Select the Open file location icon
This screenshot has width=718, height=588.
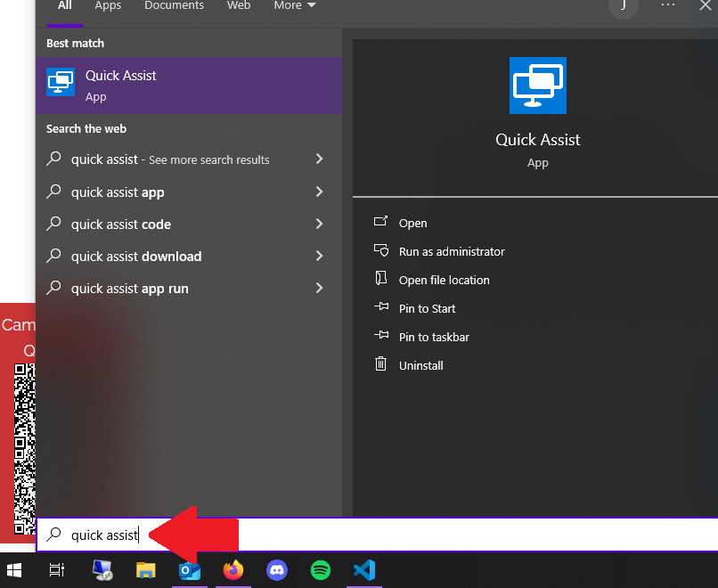tap(379, 280)
